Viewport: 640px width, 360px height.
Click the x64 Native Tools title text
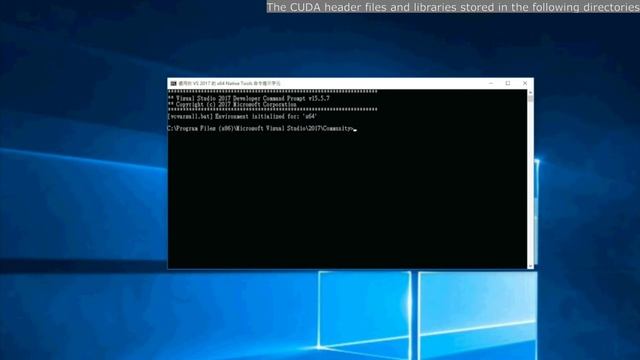point(229,83)
